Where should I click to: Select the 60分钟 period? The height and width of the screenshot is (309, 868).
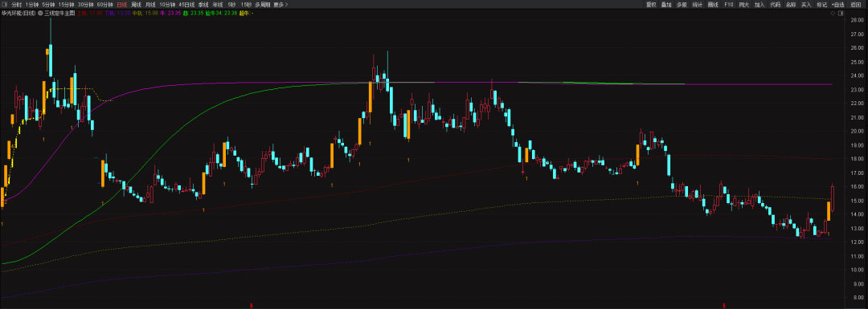pos(105,5)
